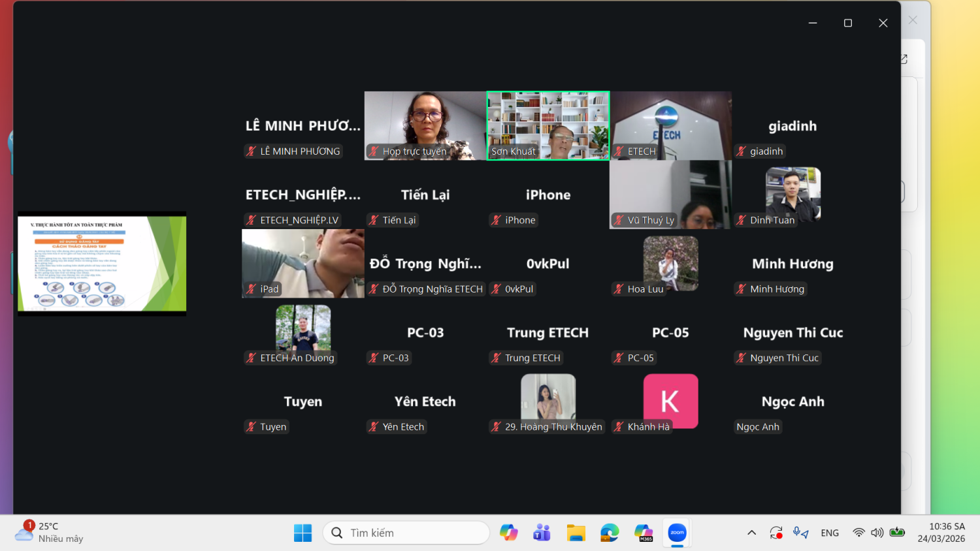
Task: Click the Microsoft 365 taskbar icon
Action: coord(644,533)
